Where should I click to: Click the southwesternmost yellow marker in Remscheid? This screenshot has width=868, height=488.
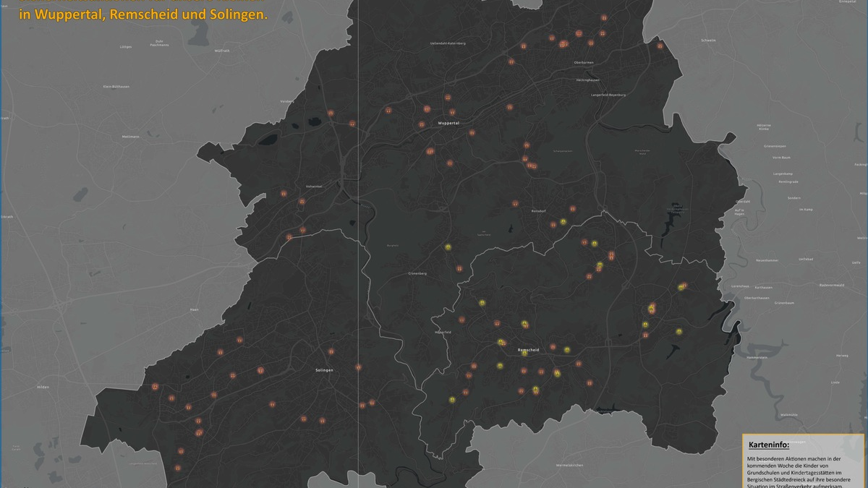pyautogui.click(x=452, y=399)
